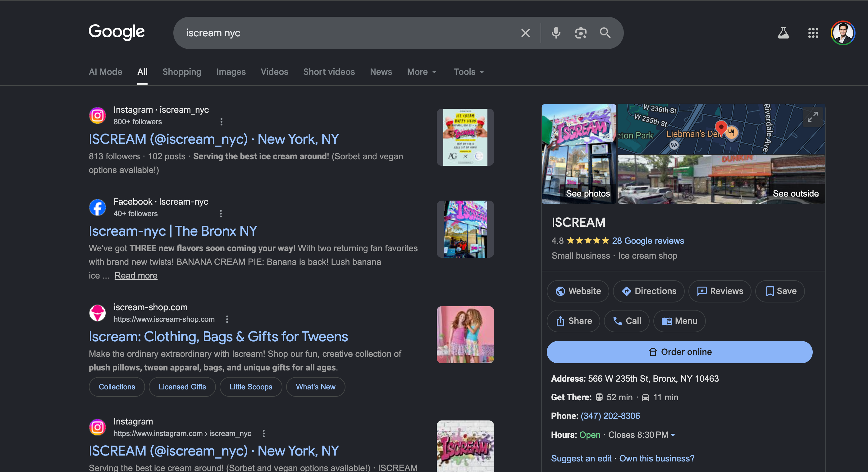The image size is (868, 472).
Task: Switch to the Shopping tab
Action: coord(182,72)
